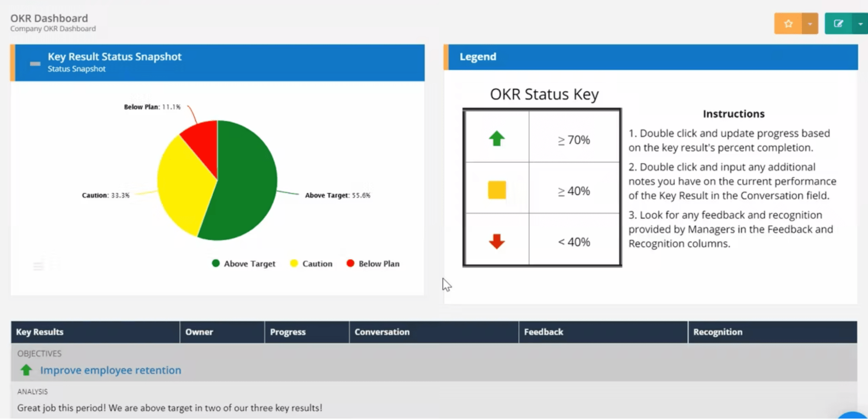Click the collapse dash icon on Status Snapshot header
868x419 pixels.
35,63
